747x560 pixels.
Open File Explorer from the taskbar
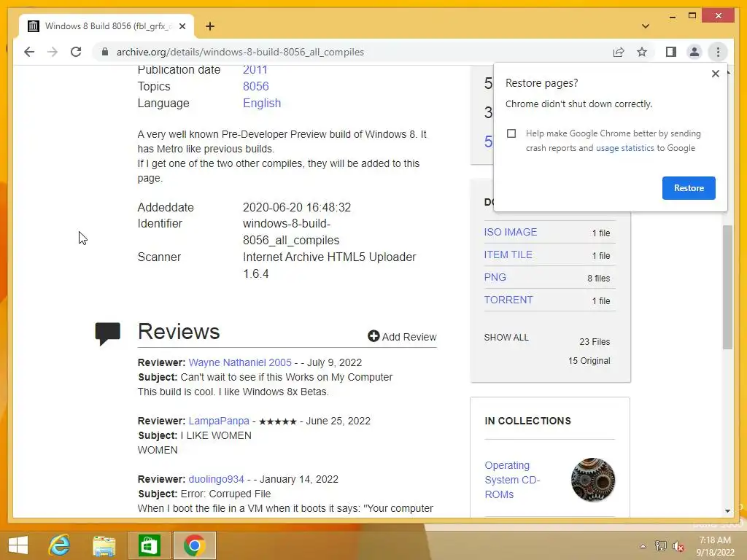104,545
